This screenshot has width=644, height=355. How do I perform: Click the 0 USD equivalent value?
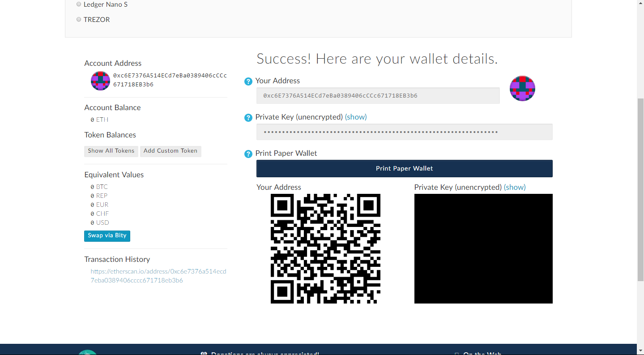pyautogui.click(x=100, y=222)
